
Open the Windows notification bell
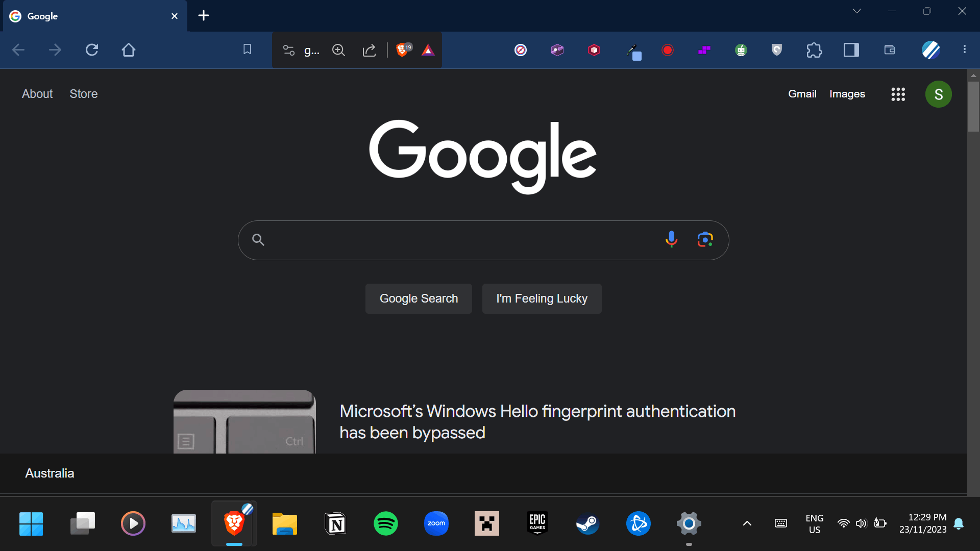959,524
